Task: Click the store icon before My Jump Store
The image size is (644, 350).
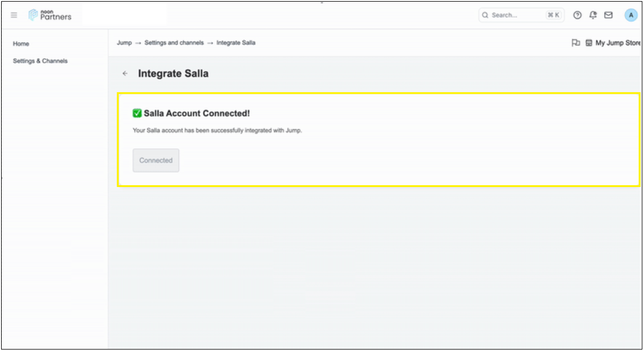Action: coord(588,43)
